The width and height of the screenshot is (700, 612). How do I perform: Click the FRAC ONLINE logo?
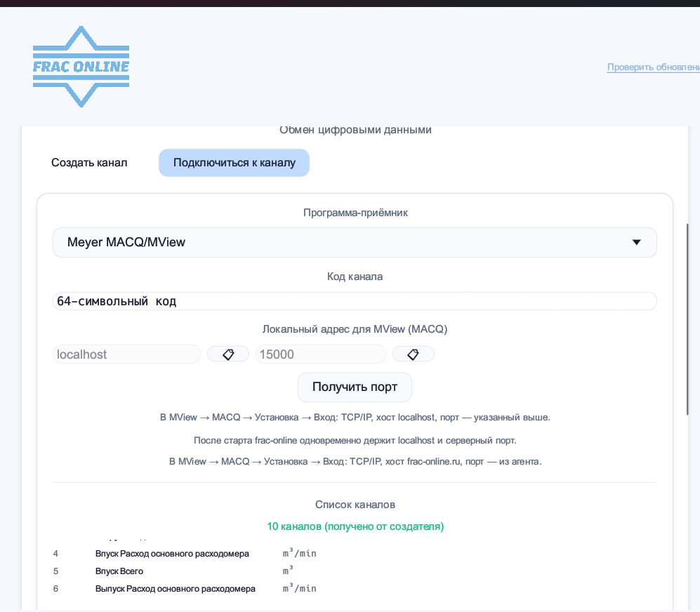point(81,67)
